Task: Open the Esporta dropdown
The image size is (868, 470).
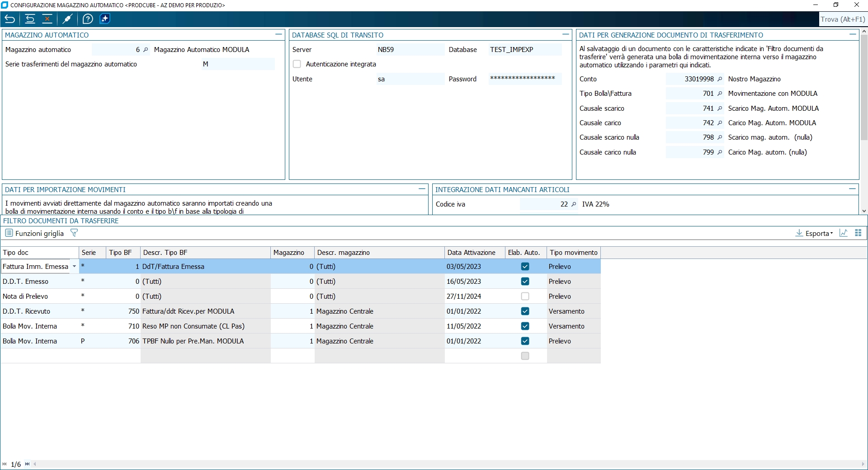Action: (814, 233)
